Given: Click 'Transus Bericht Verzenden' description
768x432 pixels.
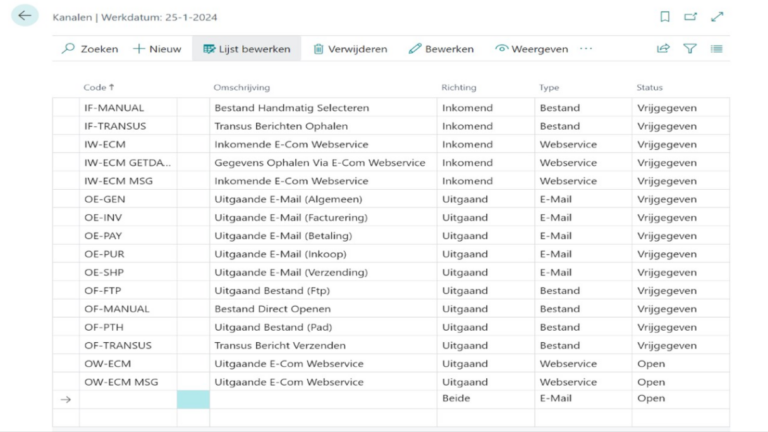Looking at the screenshot, I should coord(280,345).
